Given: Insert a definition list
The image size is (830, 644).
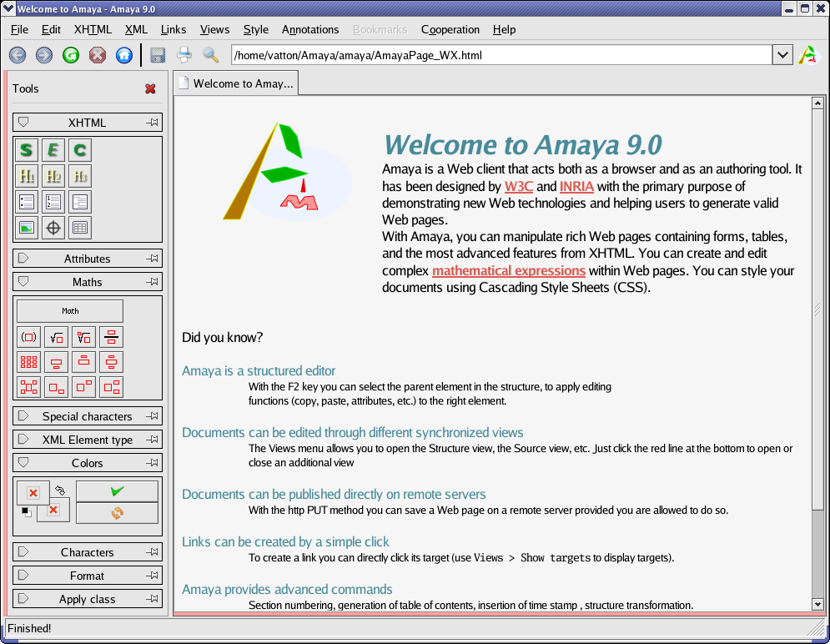Looking at the screenshot, I should pyautogui.click(x=79, y=202).
